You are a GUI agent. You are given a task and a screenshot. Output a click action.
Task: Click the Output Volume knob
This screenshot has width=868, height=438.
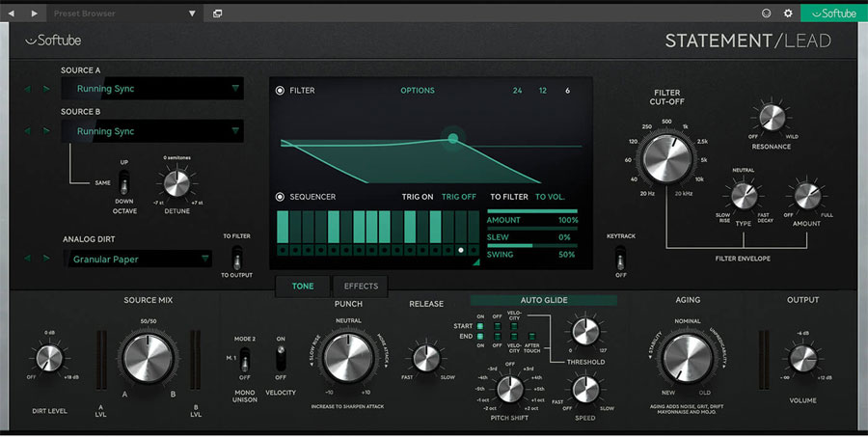point(802,358)
